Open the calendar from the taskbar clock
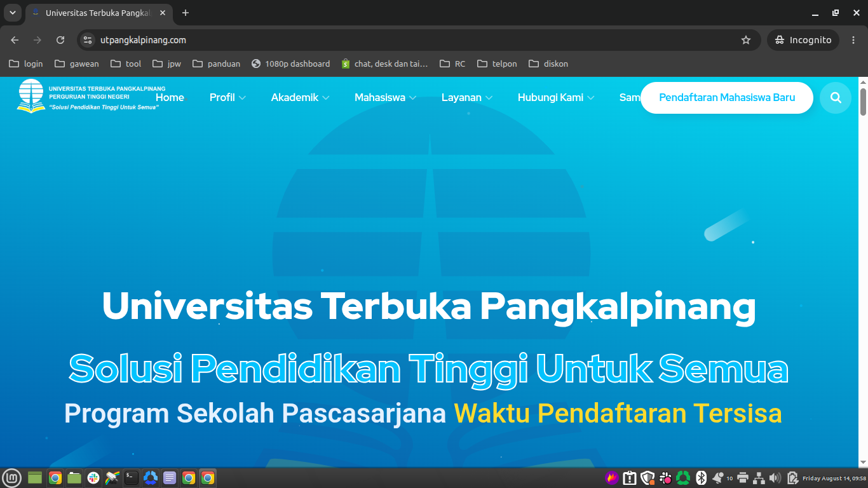This screenshot has height=488, width=868. coord(834,478)
